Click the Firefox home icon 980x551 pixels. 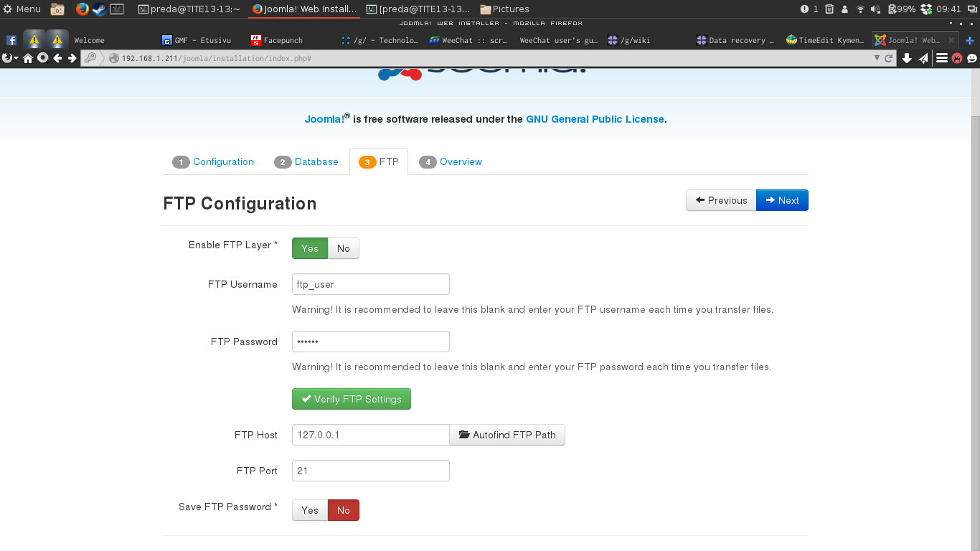point(28,58)
